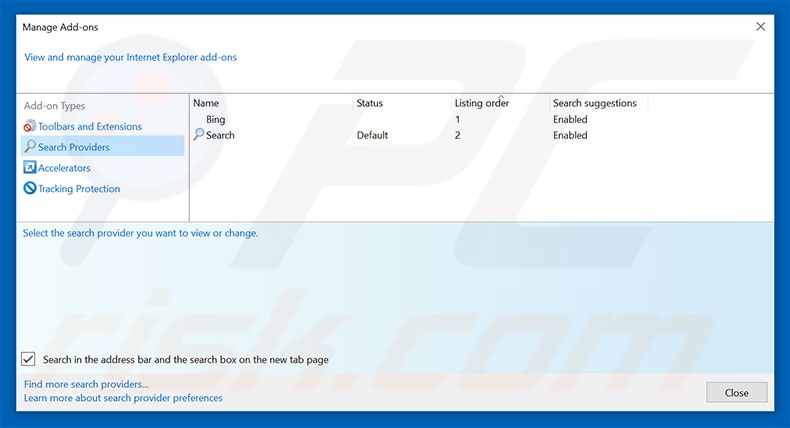Click the Add-on Types heading
790x428 pixels.
54,106
